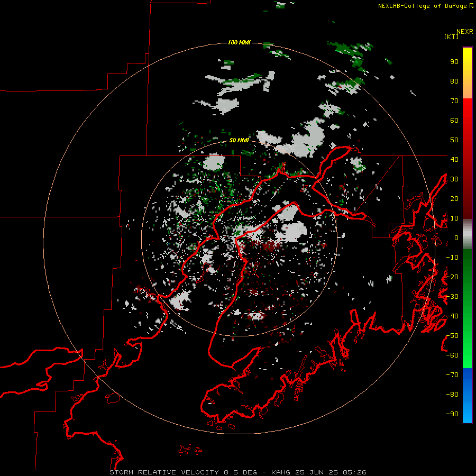
Task: Click the -20 value on the velocity scale
Action: pyautogui.click(x=452, y=277)
